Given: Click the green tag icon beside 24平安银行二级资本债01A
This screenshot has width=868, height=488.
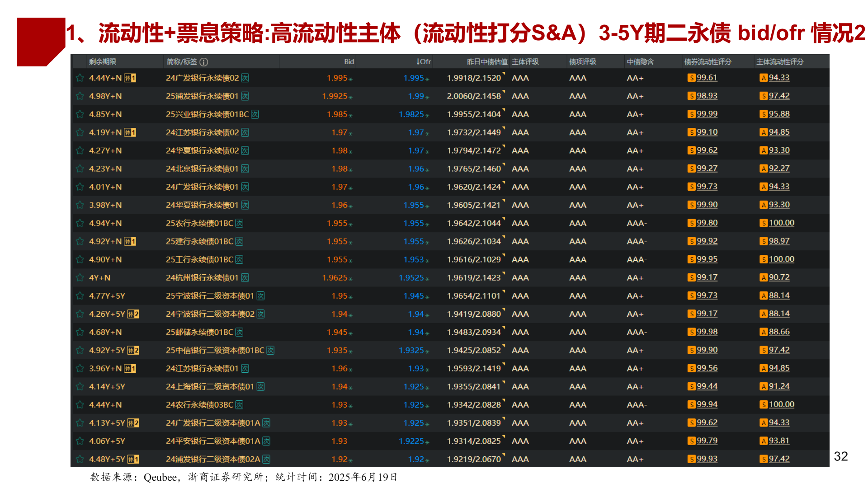Looking at the screenshot, I should tap(266, 441).
